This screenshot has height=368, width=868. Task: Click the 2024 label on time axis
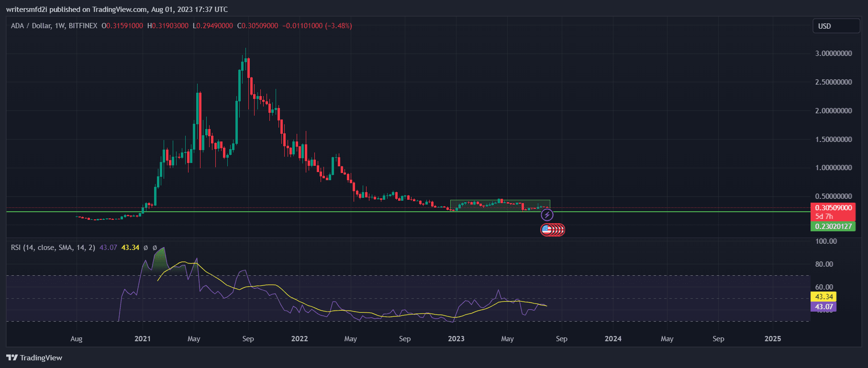[613, 339]
